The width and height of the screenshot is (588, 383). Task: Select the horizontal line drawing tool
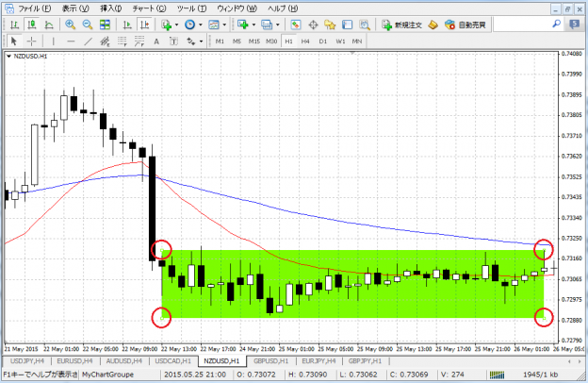[x=73, y=42]
